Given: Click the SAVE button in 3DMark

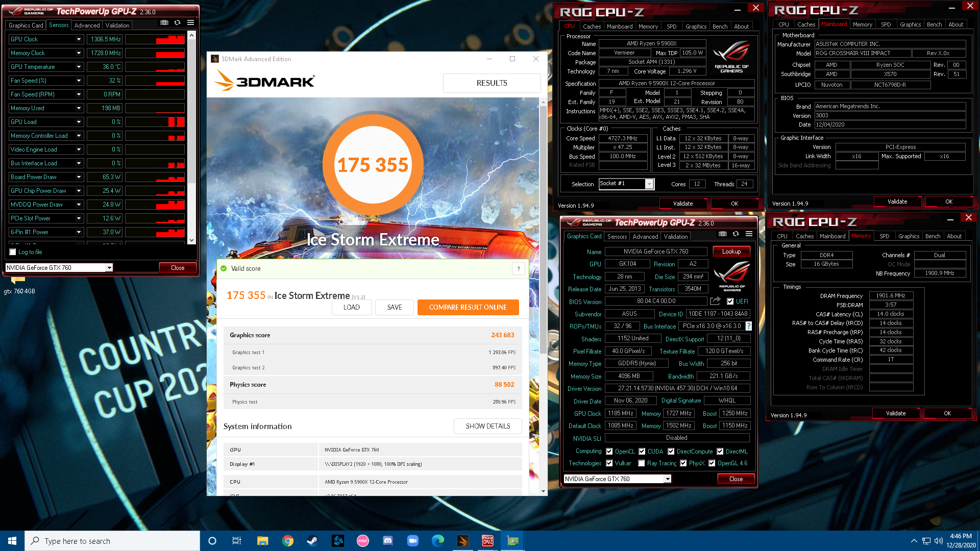Looking at the screenshot, I should 395,307.
